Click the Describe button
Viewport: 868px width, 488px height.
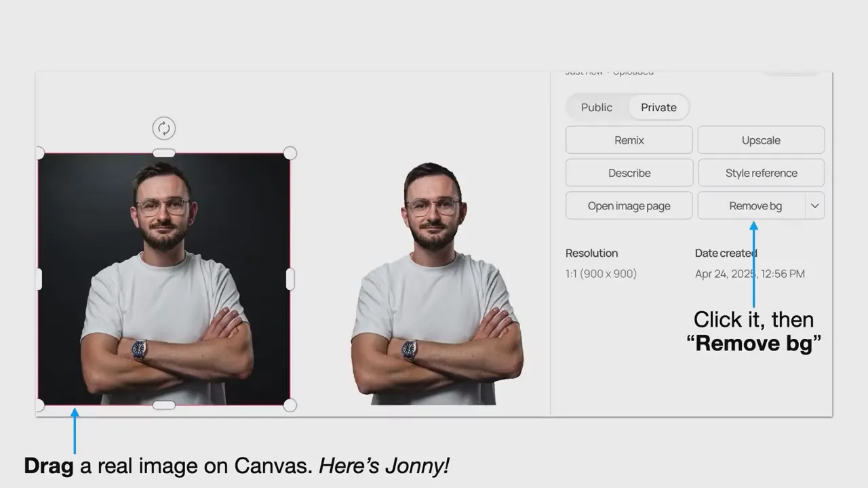tap(629, 173)
